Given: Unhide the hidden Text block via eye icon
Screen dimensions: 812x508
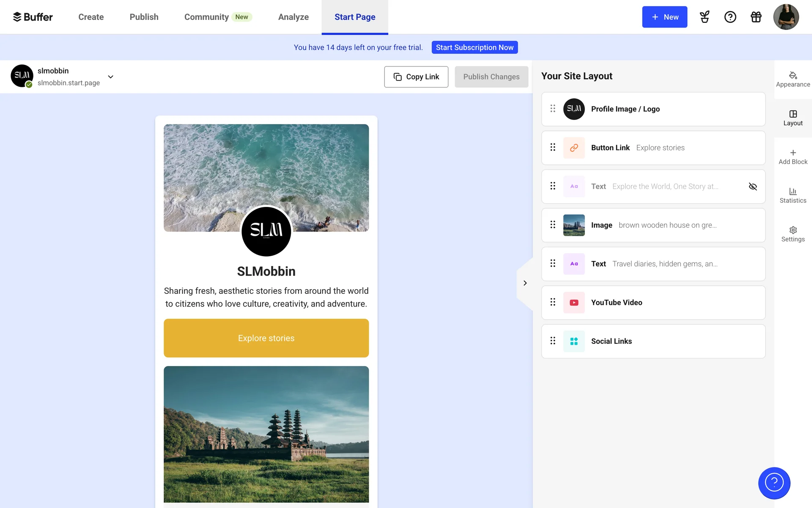Looking at the screenshot, I should 753,186.
